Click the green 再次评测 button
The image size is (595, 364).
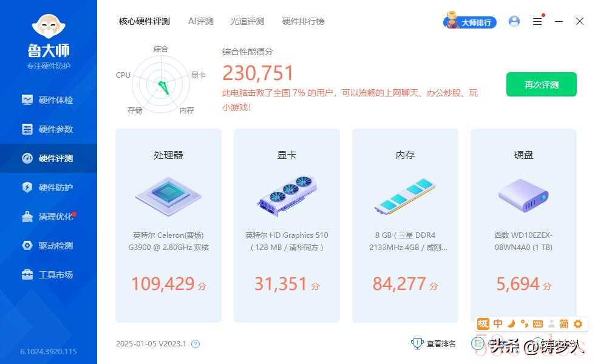[541, 84]
